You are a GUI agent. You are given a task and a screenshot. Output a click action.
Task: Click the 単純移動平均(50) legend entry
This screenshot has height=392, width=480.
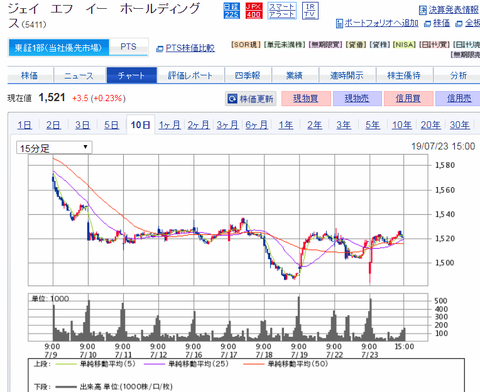tap(286, 364)
